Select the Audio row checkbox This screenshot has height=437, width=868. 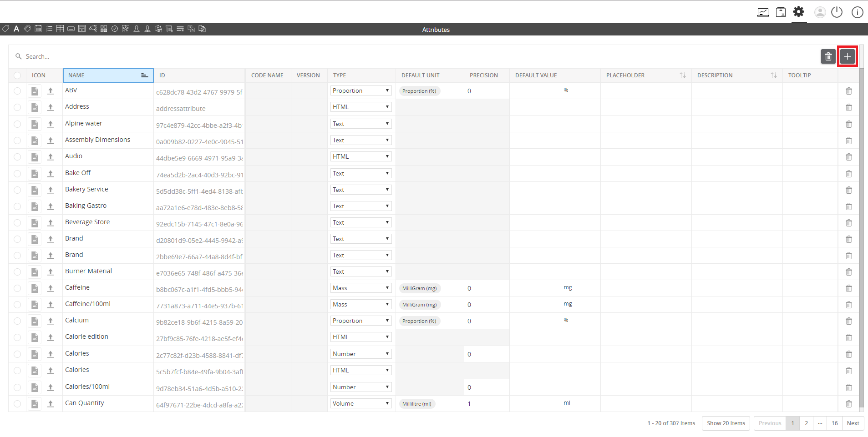point(17,157)
